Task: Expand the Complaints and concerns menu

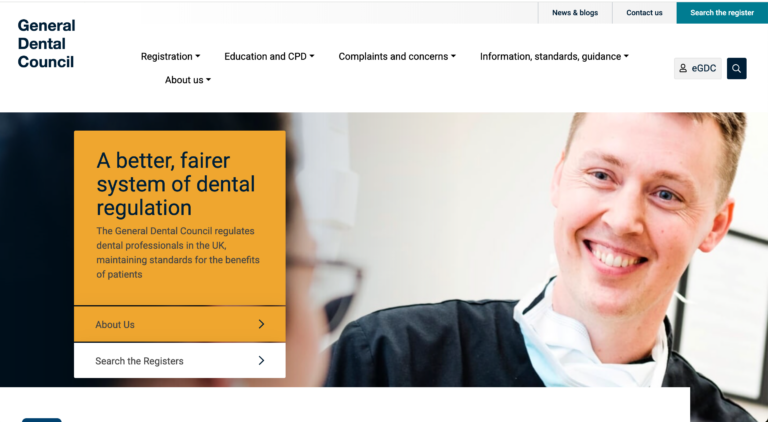Action: 397,56
